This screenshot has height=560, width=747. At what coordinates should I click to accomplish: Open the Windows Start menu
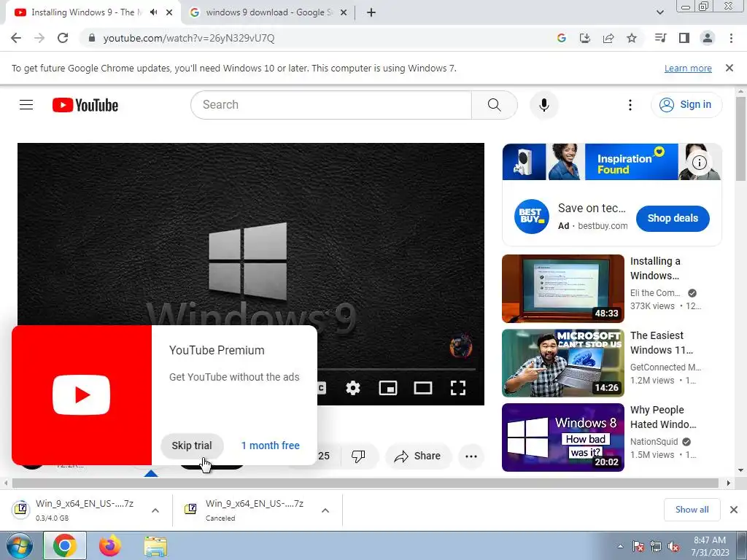pyautogui.click(x=19, y=545)
